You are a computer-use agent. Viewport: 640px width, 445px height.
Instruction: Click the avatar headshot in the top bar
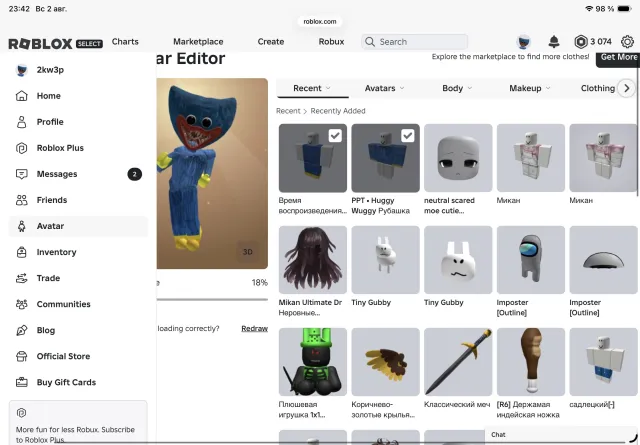(x=523, y=42)
